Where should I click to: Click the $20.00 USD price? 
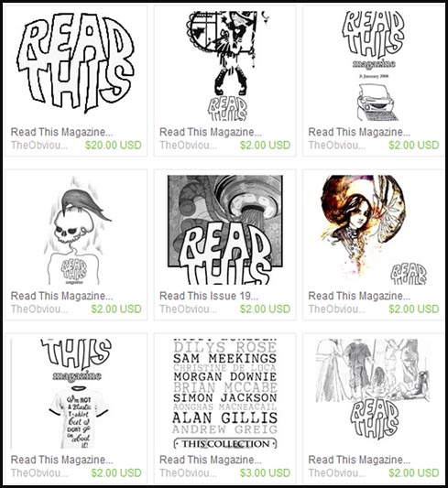click(114, 145)
